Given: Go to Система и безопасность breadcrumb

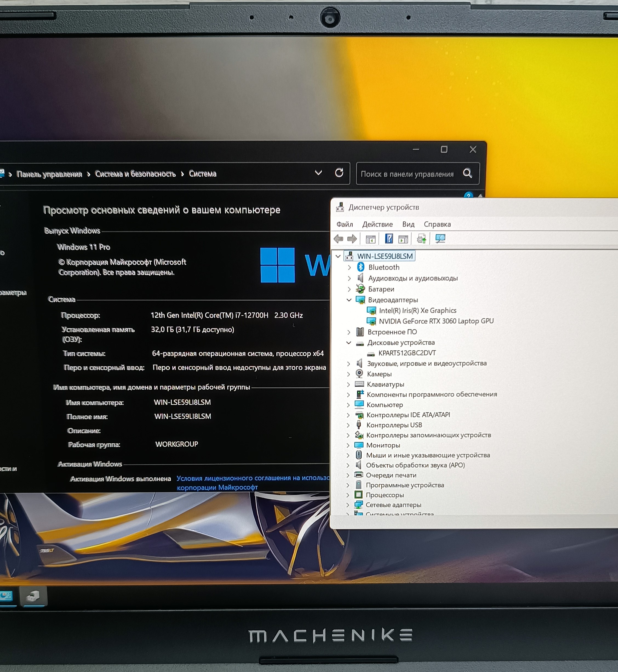Looking at the screenshot, I should pyautogui.click(x=135, y=174).
